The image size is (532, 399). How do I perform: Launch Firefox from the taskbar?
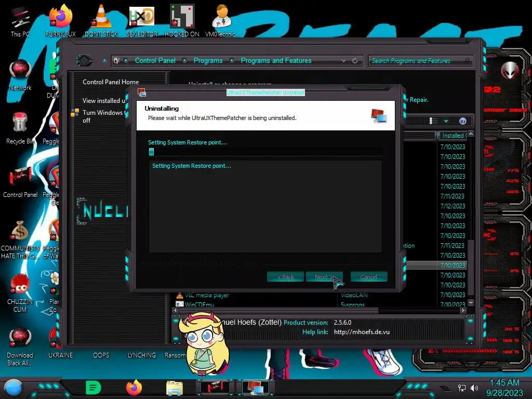tap(134, 388)
